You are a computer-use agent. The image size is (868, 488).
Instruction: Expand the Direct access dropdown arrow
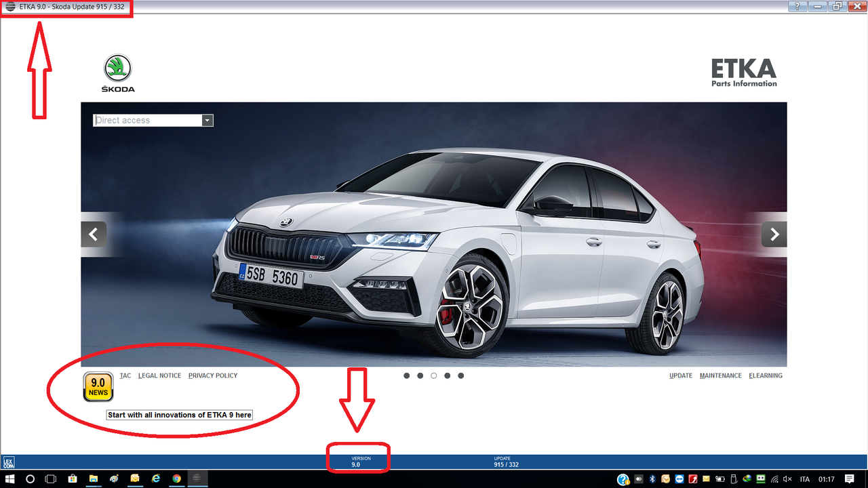(x=208, y=120)
